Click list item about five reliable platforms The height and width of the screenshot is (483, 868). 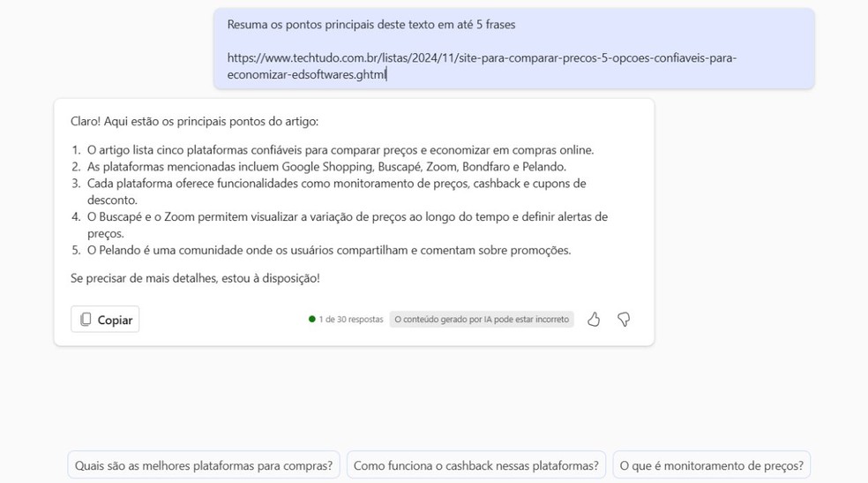click(340, 150)
